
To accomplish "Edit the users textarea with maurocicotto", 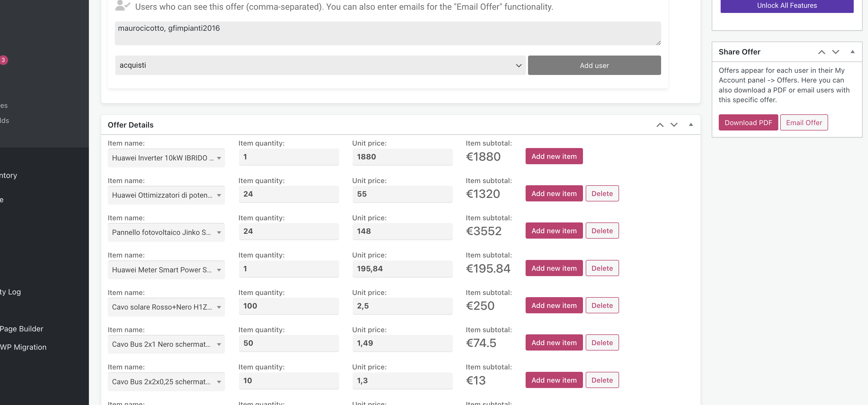I will click(388, 33).
